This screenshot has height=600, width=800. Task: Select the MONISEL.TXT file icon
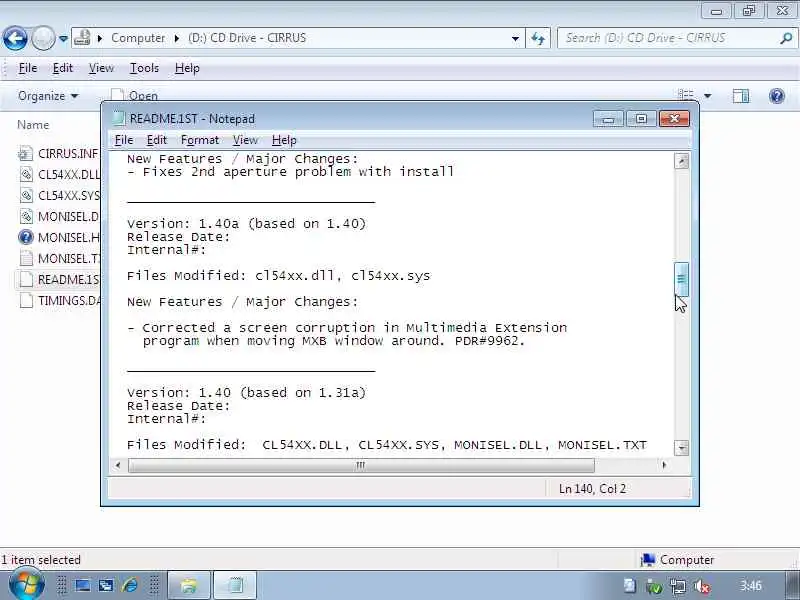pyautogui.click(x=26, y=258)
